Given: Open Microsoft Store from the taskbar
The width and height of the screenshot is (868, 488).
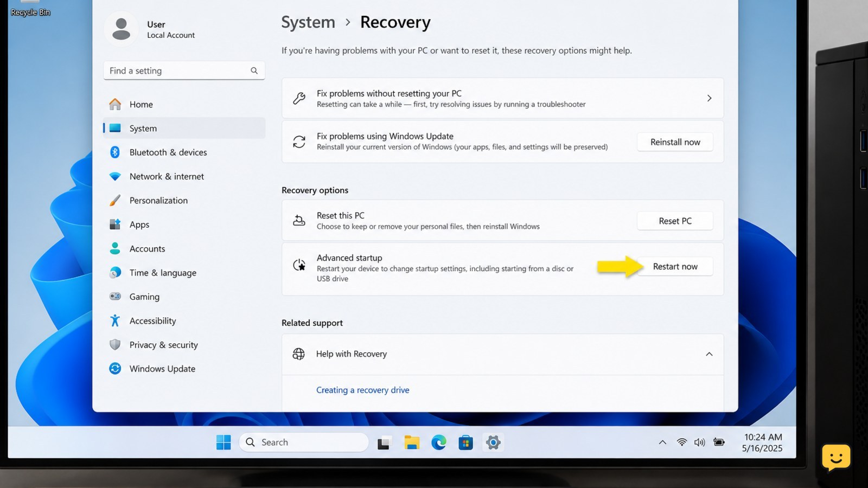Looking at the screenshot, I should click(x=465, y=442).
